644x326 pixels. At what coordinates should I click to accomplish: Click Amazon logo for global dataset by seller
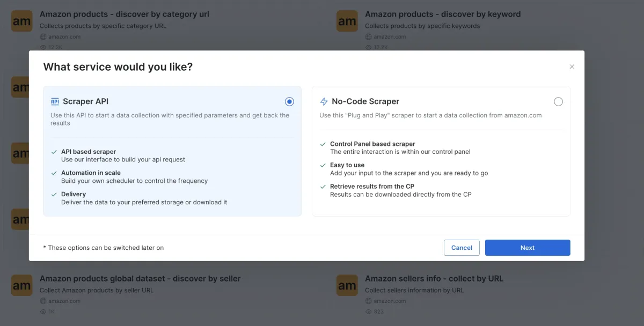21,286
